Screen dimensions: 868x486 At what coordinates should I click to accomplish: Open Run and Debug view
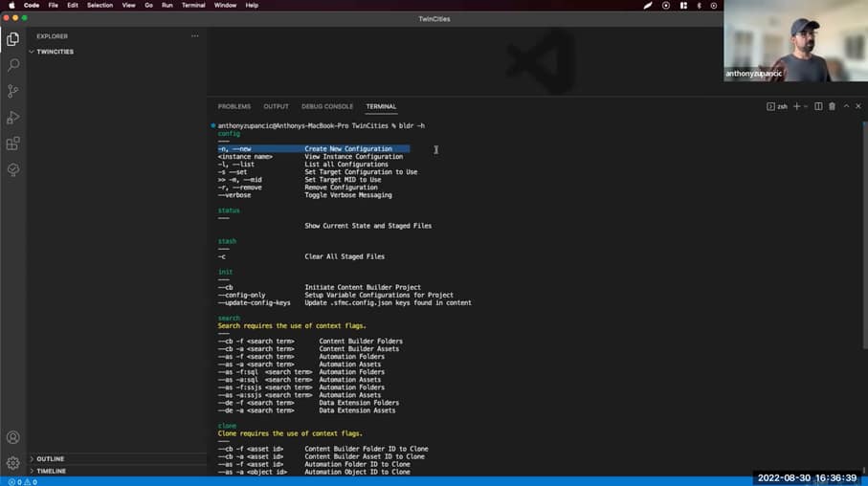[x=12, y=117]
